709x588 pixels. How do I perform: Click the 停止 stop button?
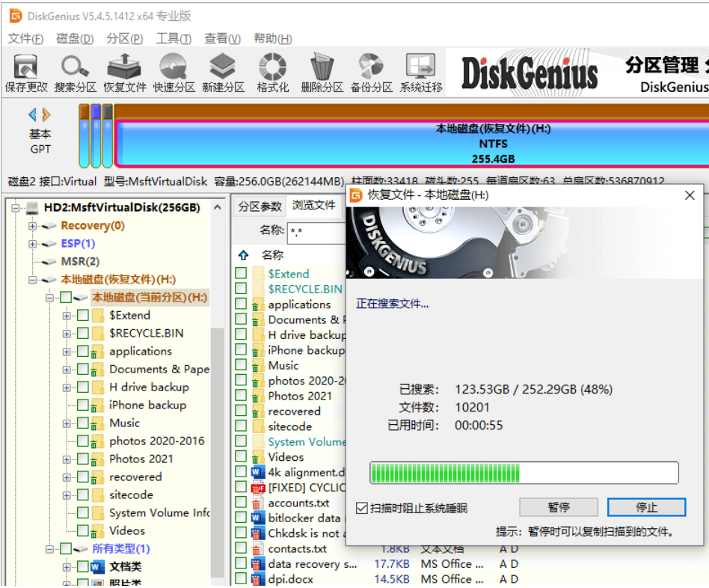[x=646, y=507]
